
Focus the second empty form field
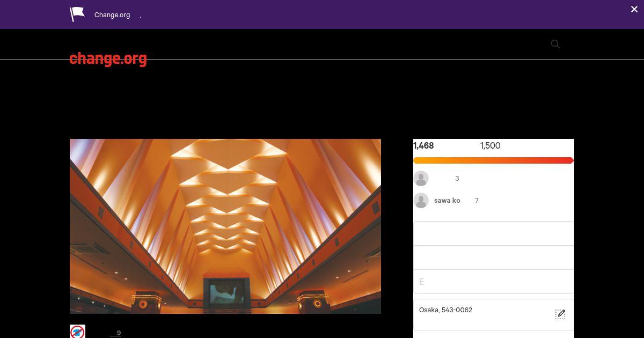click(494, 258)
